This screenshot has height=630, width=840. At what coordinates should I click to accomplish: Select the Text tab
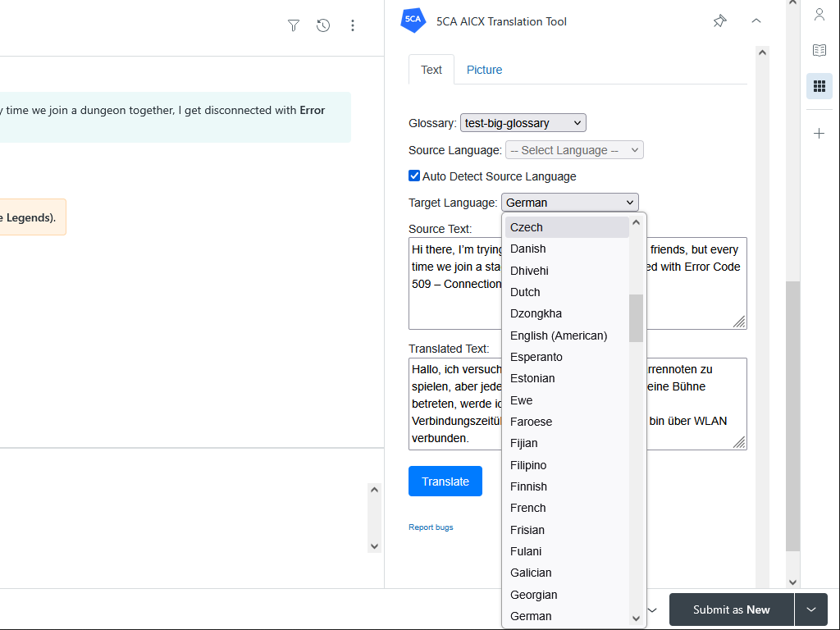point(431,70)
